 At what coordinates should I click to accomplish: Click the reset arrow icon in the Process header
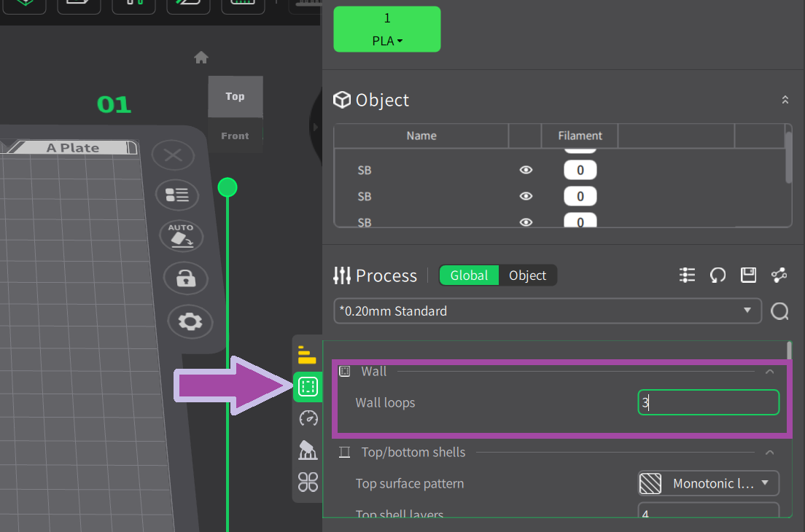pos(718,275)
